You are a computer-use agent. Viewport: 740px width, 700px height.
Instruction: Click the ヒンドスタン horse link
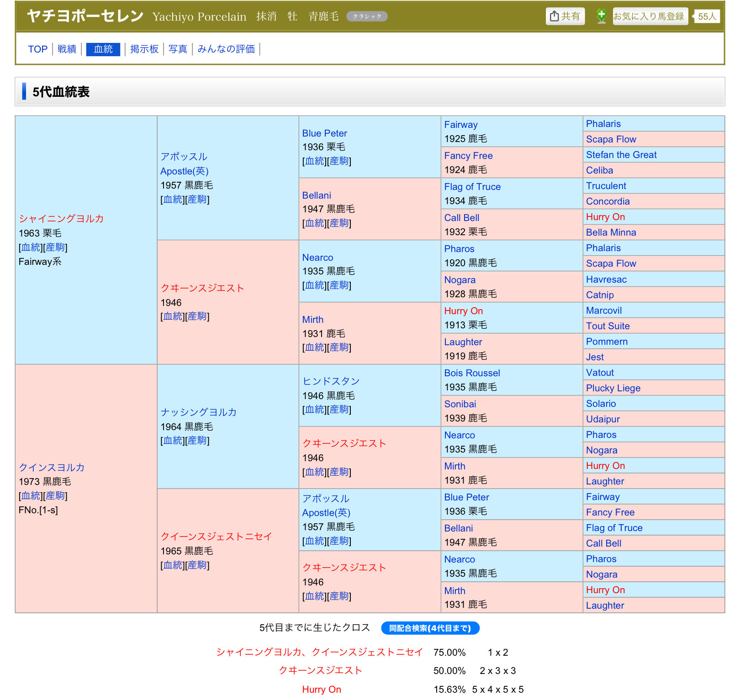[x=331, y=381]
